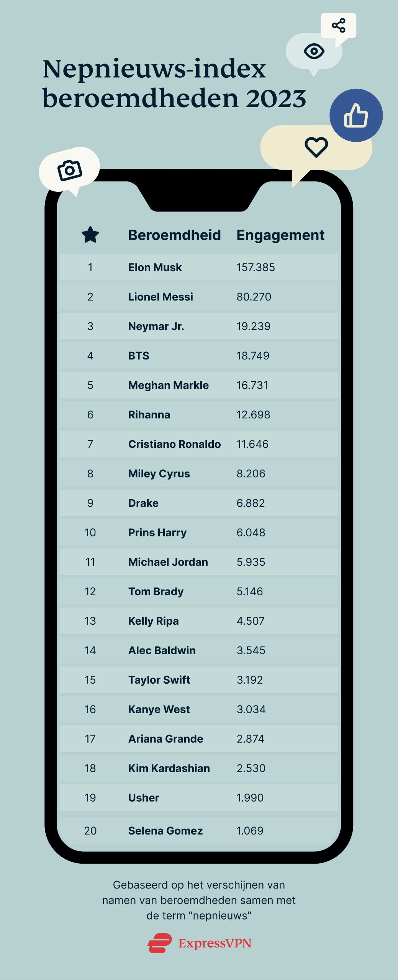Click the share icon speech bubble
Viewport: 398px width, 980px height.
pyautogui.click(x=339, y=26)
